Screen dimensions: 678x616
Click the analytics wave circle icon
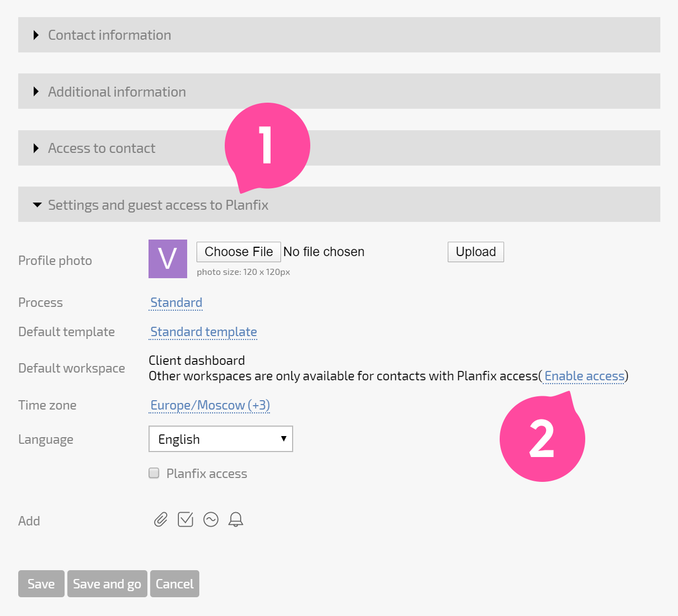click(211, 519)
